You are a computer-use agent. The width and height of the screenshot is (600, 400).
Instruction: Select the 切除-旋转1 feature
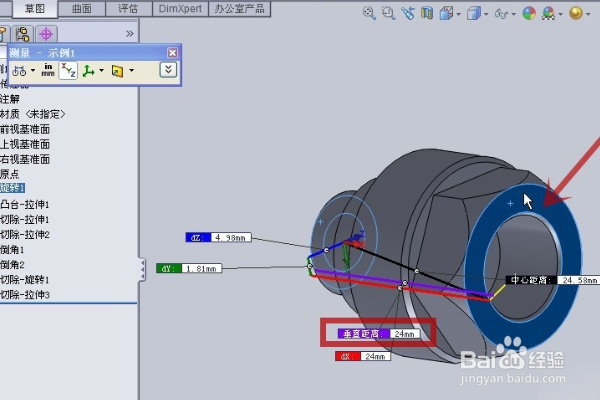(x=25, y=280)
